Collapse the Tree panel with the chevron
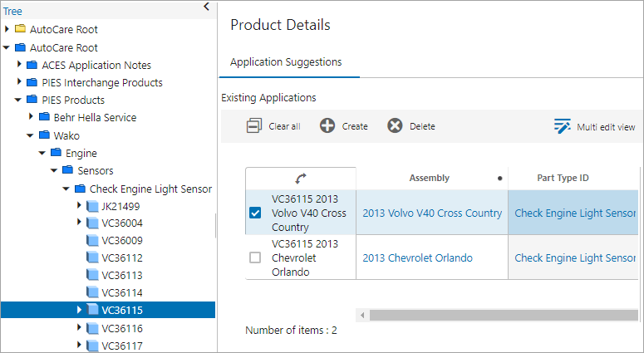This screenshot has width=644, height=353. (x=207, y=7)
